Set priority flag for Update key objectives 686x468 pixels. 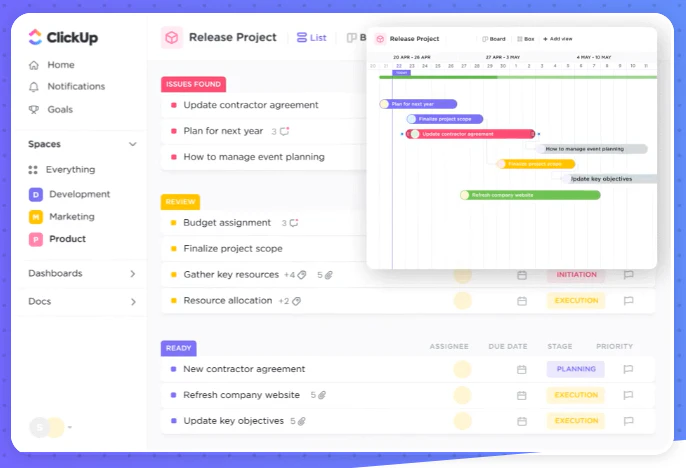[628, 421]
